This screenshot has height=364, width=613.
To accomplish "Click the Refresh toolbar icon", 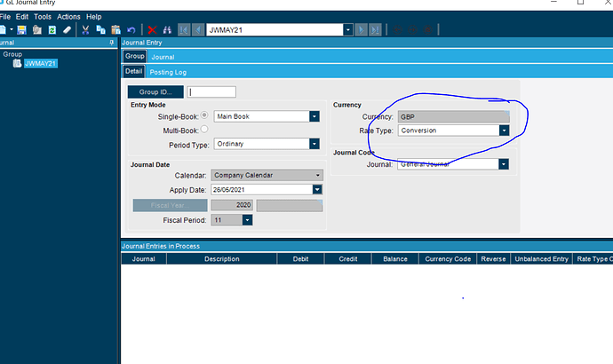I will (52, 29).
